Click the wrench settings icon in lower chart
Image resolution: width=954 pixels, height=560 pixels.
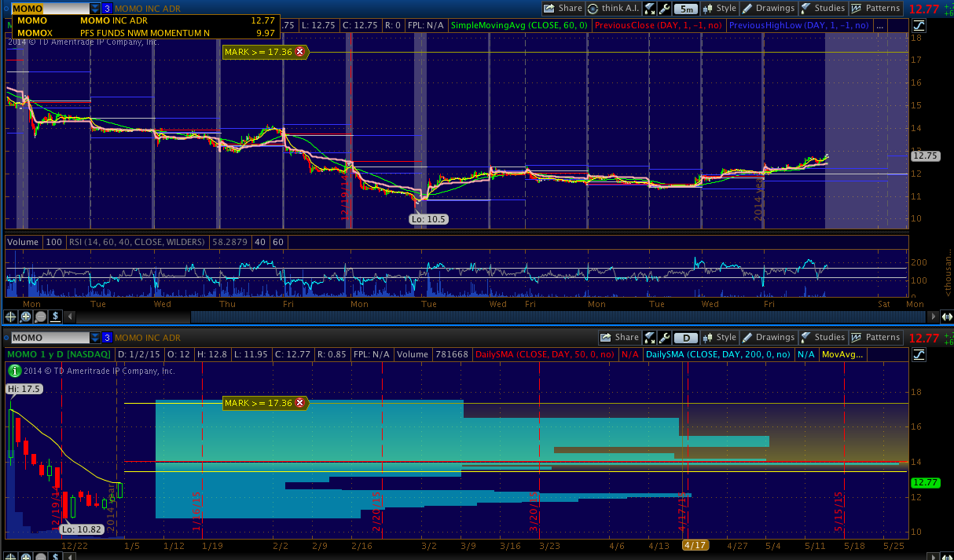pos(665,338)
